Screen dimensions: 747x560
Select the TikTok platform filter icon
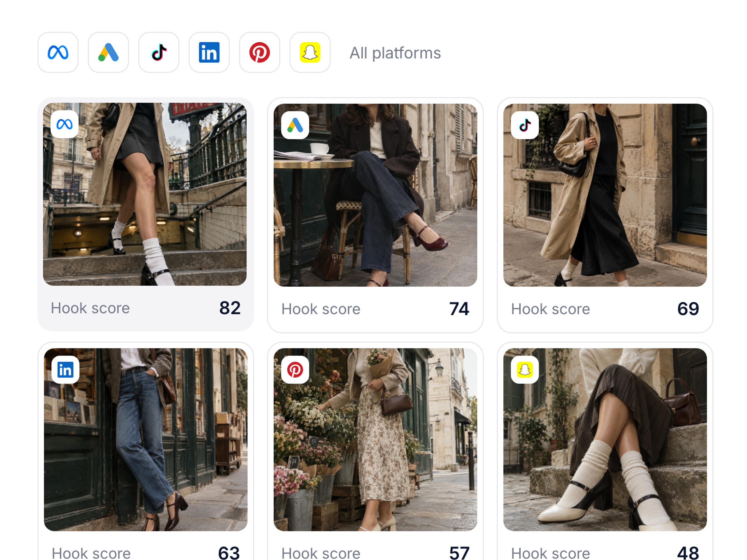(159, 52)
